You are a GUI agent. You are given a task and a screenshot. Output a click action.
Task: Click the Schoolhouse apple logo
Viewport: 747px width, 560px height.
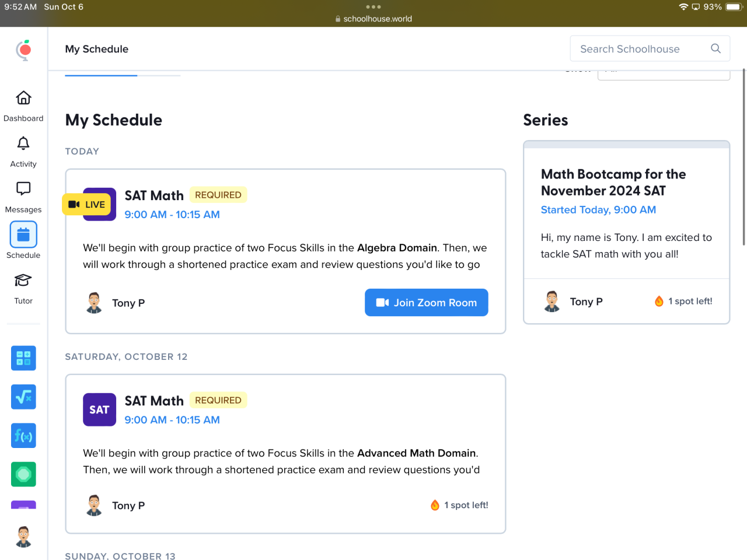coord(23,50)
